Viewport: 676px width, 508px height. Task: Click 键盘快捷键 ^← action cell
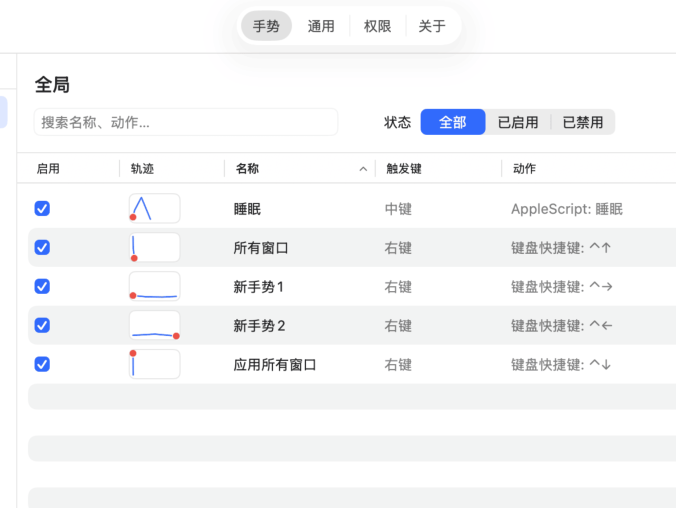pyautogui.click(x=562, y=326)
